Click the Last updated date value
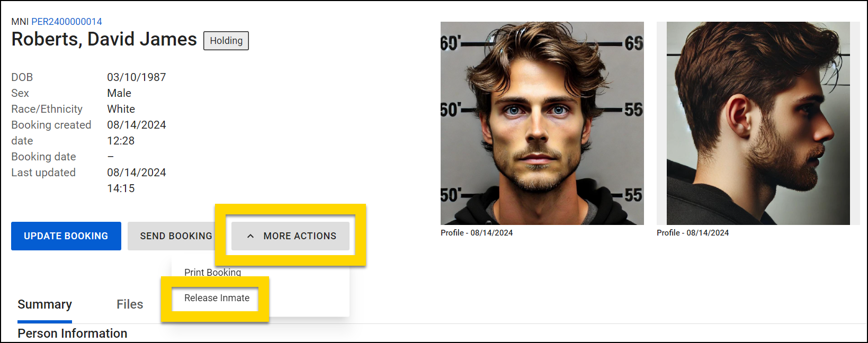Screen dimensions: 868x343 137,180
